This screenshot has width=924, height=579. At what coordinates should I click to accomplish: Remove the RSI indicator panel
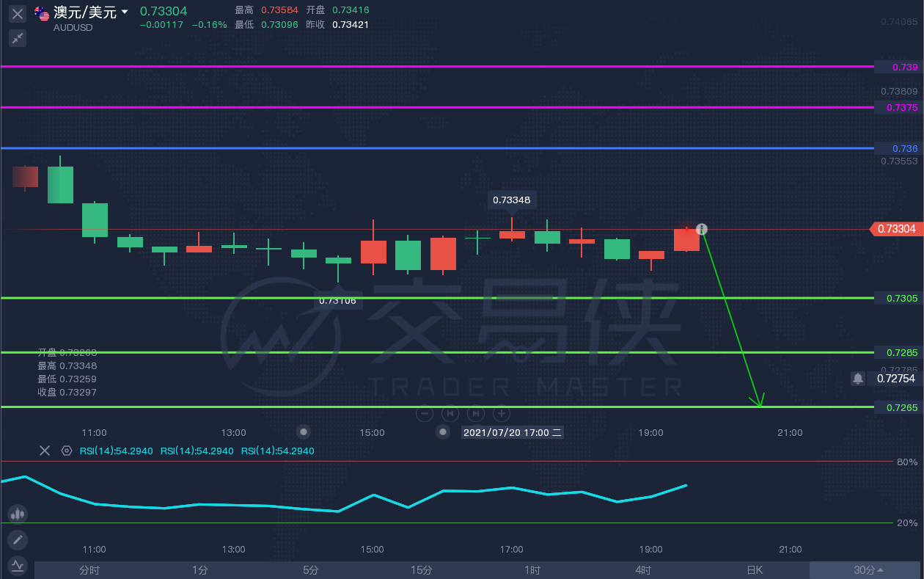coord(45,451)
